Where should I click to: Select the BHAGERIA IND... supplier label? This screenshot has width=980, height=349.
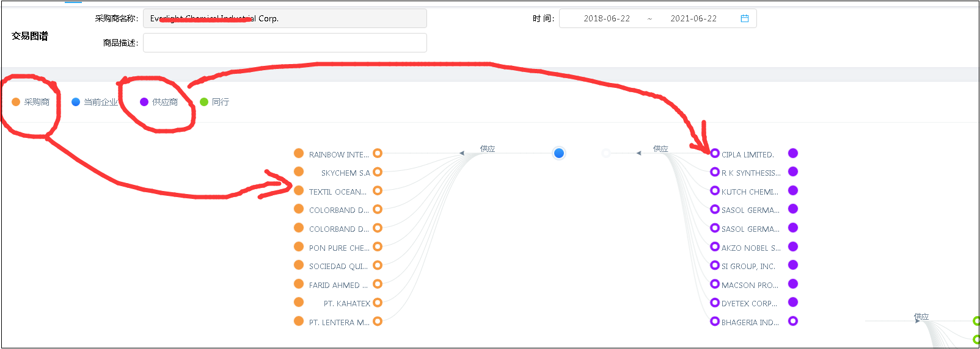pyautogui.click(x=750, y=322)
